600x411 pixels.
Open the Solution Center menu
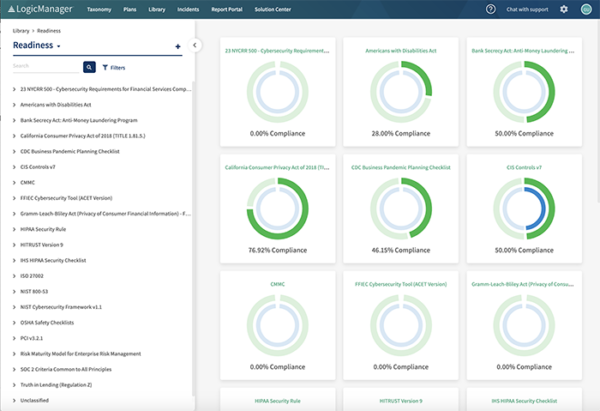[273, 9]
